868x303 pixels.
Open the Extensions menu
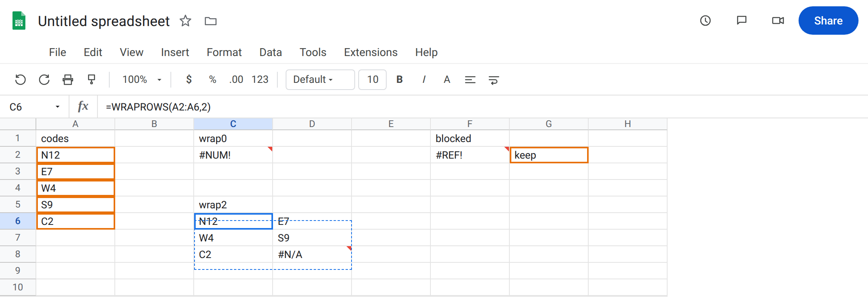point(370,52)
